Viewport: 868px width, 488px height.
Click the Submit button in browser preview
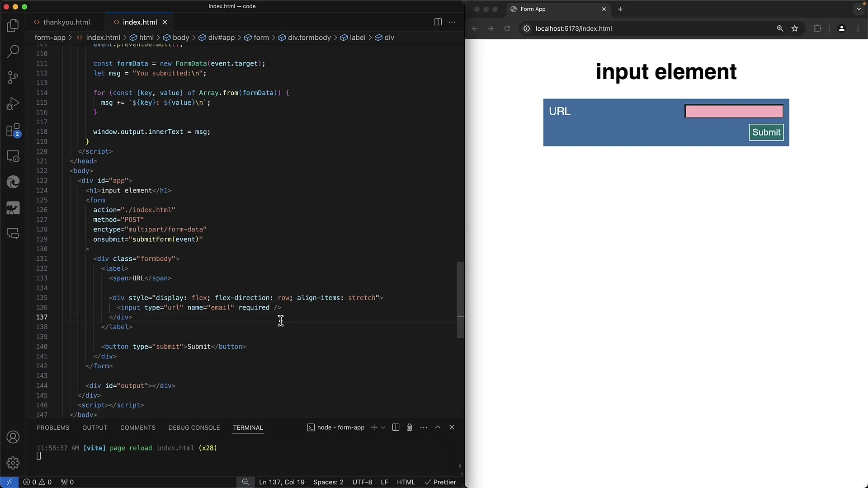coord(766,131)
